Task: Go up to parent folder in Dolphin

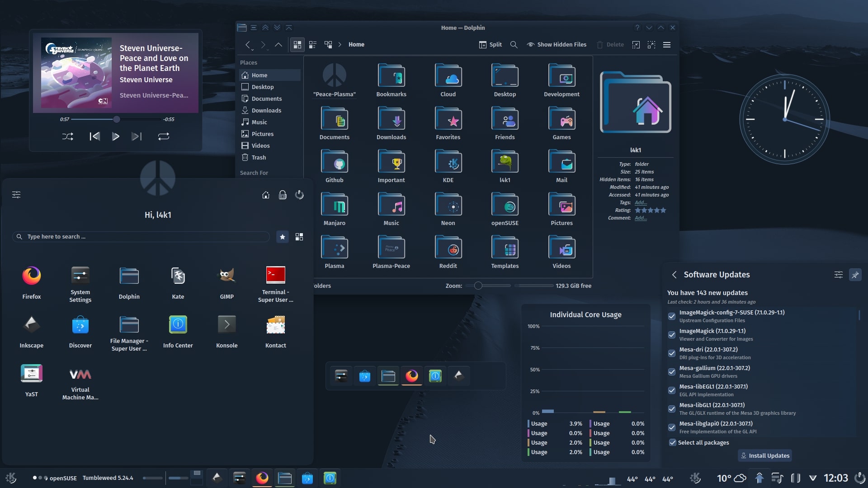Action: coord(278,45)
